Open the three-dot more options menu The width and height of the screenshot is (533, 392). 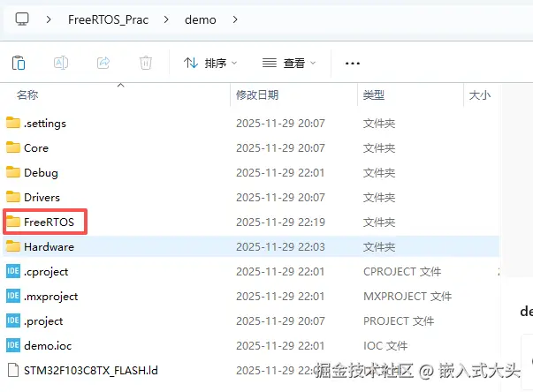pos(352,64)
